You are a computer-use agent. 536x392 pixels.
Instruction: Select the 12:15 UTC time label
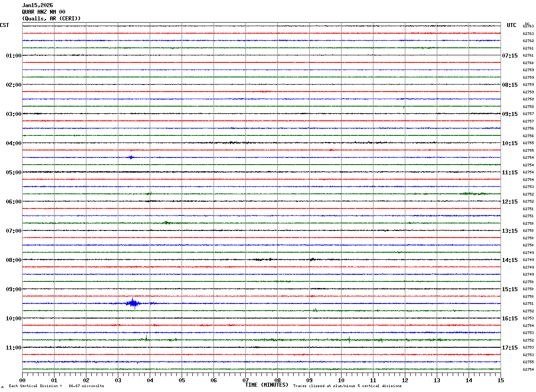point(509,202)
